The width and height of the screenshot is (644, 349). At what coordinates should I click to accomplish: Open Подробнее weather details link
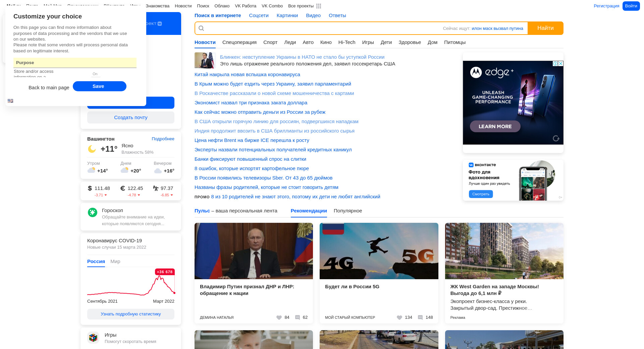(x=163, y=139)
